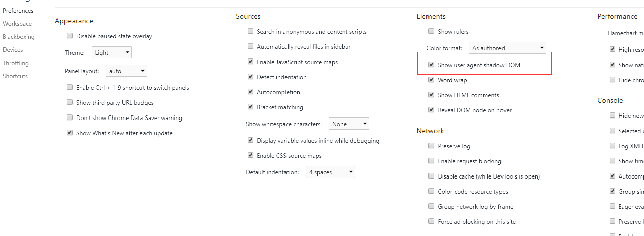644x236 pixels.
Task: Open the Shortcuts section
Action: pos(15,76)
